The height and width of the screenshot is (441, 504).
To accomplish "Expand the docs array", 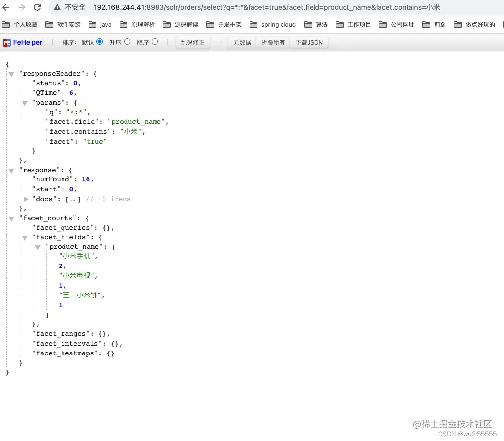I will click(x=26, y=199).
